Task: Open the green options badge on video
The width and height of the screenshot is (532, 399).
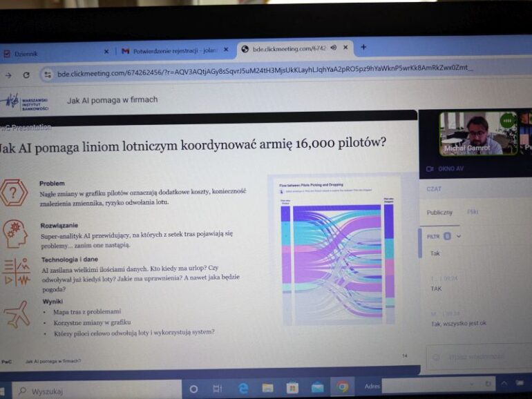Action: 508,119
